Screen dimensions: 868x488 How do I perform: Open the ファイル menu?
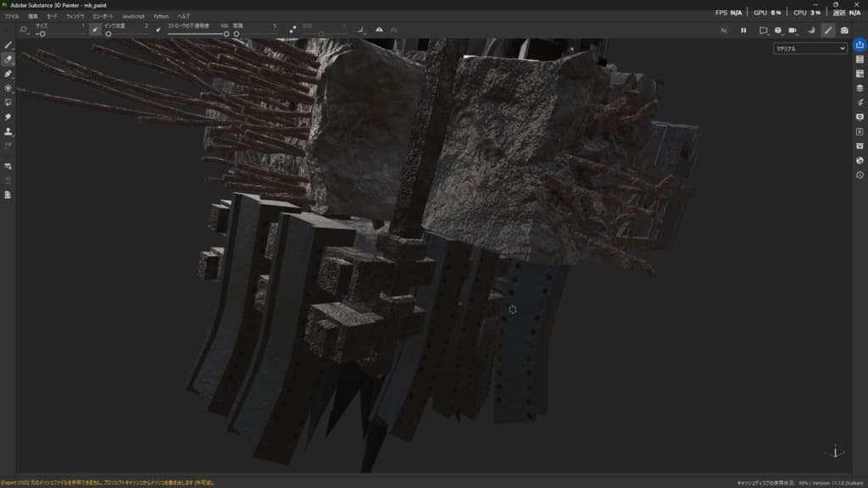(x=12, y=16)
